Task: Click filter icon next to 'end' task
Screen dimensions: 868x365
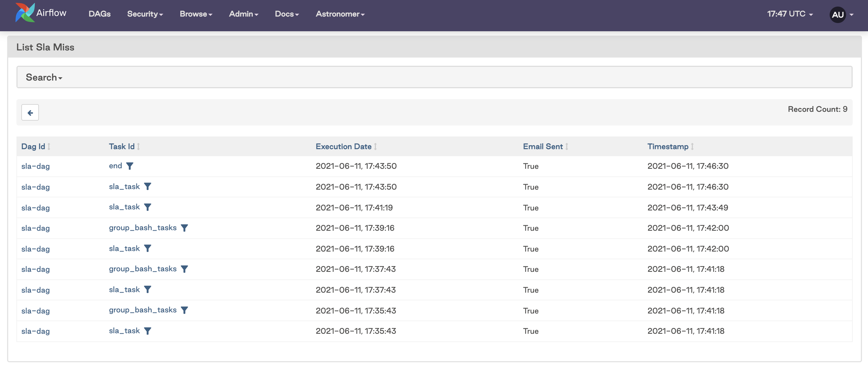Action: 130,166
